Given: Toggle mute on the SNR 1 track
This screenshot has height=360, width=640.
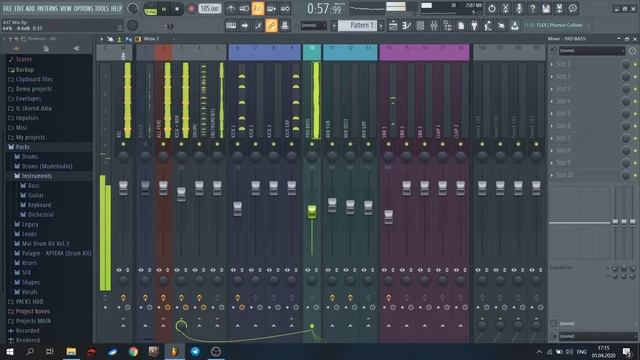Looking at the screenshot, I should 389,144.
